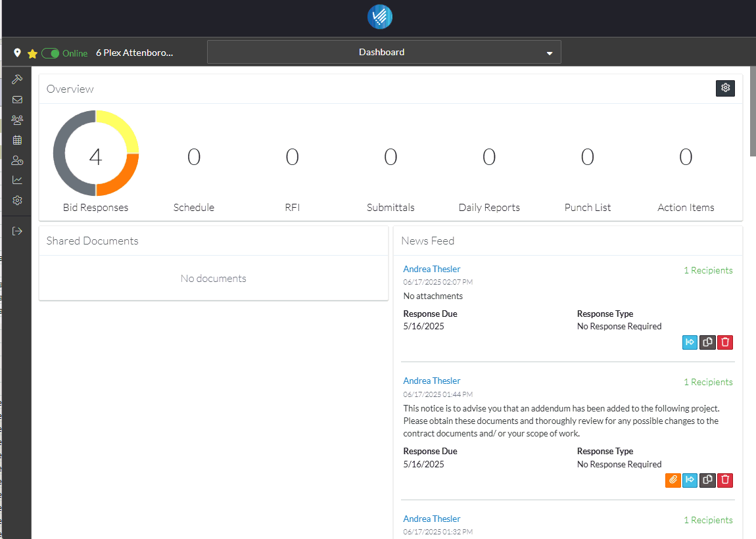
Task: Open the Bid Responses donut chart
Action: [x=96, y=153]
